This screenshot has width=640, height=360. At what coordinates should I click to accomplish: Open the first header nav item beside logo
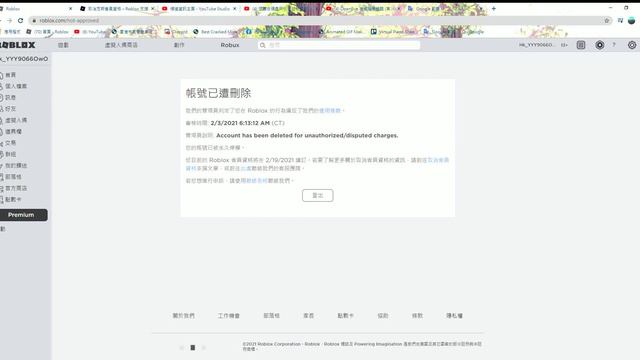pyautogui.click(x=63, y=45)
